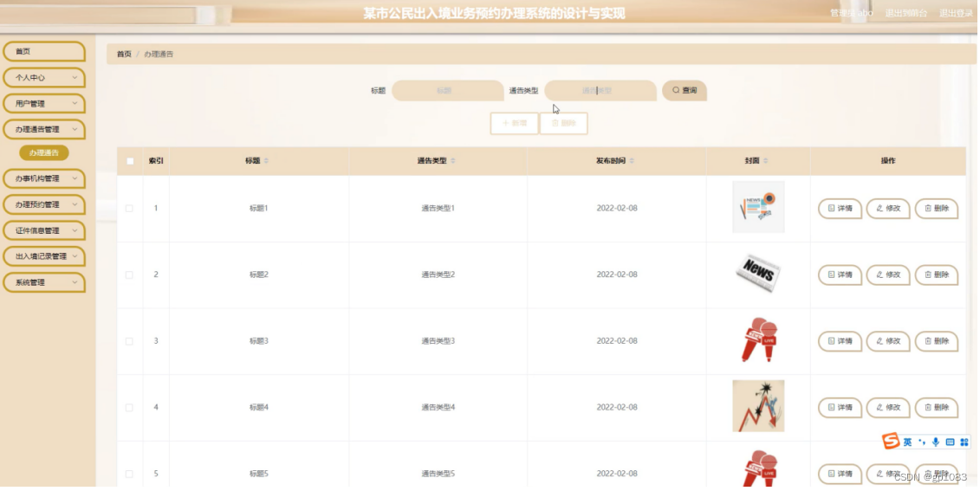
Task: Sort the table by the 发布时间 column
Action: pos(632,161)
